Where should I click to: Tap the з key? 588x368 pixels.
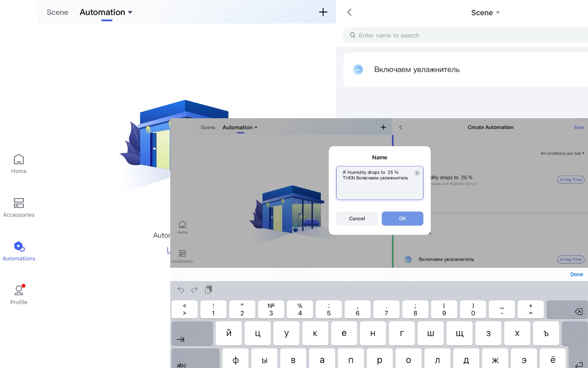(x=488, y=333)
